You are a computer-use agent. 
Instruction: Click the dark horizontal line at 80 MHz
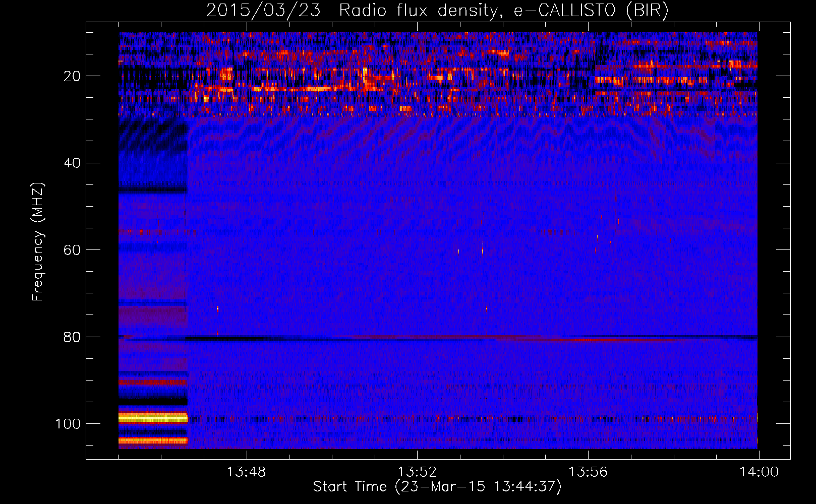click(438, 338)
